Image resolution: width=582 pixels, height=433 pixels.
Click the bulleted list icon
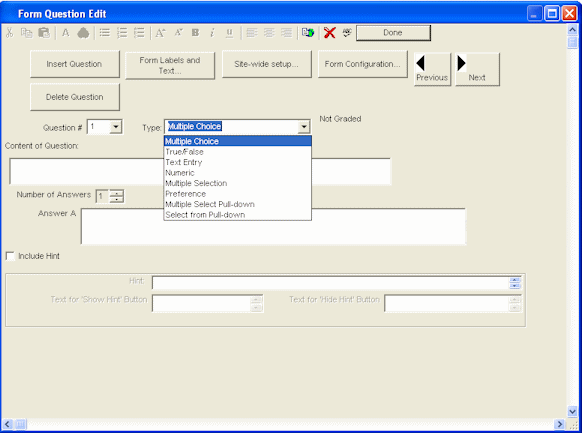point(105,33)
